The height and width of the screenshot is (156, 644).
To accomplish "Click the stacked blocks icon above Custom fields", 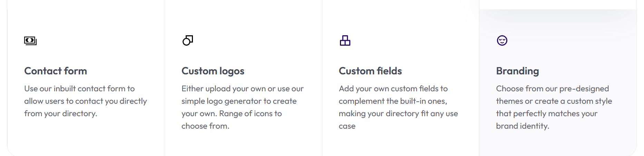I will (345, 41).
